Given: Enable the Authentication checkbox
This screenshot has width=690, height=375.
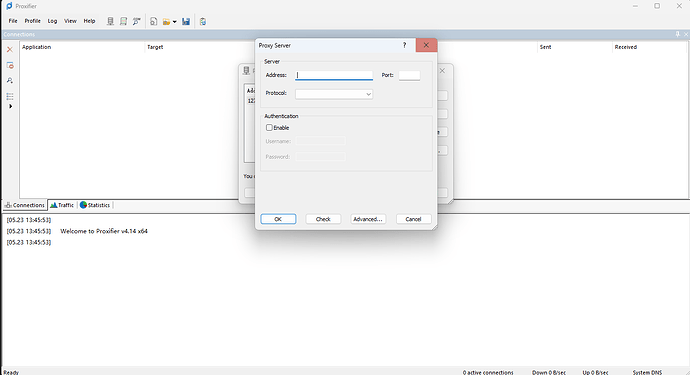Looking at the screenshot, I should pos(269,128).
